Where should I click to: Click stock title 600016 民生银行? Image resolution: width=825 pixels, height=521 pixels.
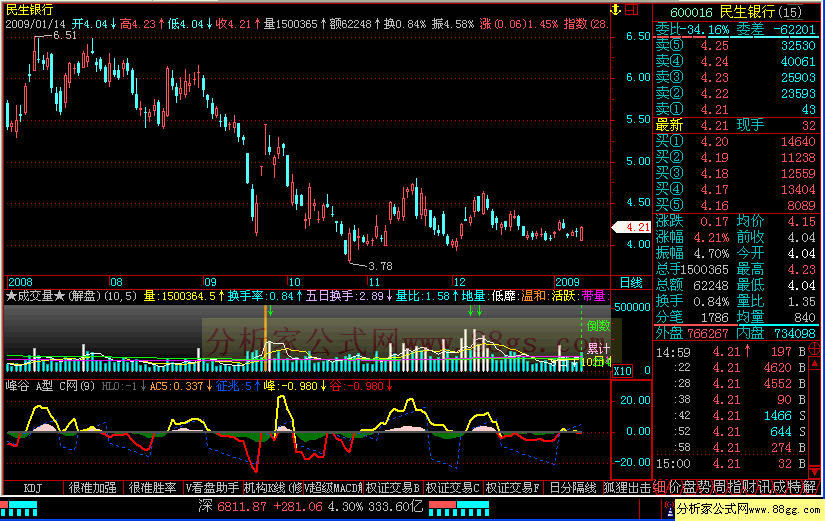[x=736, y=12]
